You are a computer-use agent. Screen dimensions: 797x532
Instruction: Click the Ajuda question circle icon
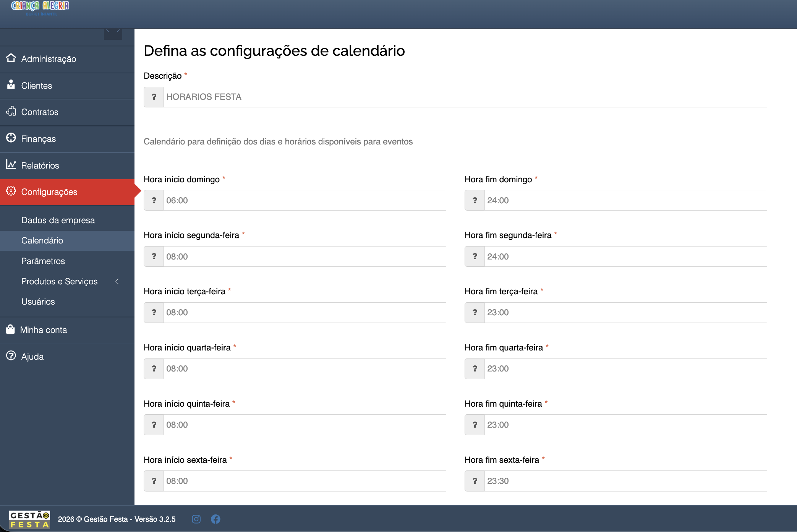coord(11,356)
